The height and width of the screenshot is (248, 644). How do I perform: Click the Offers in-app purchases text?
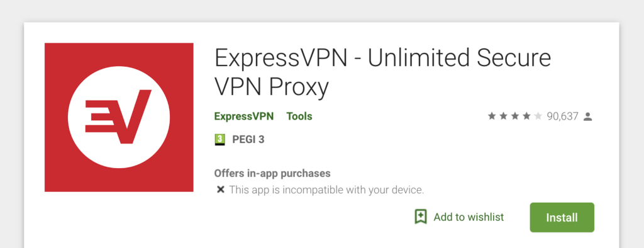click(x=272, y=173)
